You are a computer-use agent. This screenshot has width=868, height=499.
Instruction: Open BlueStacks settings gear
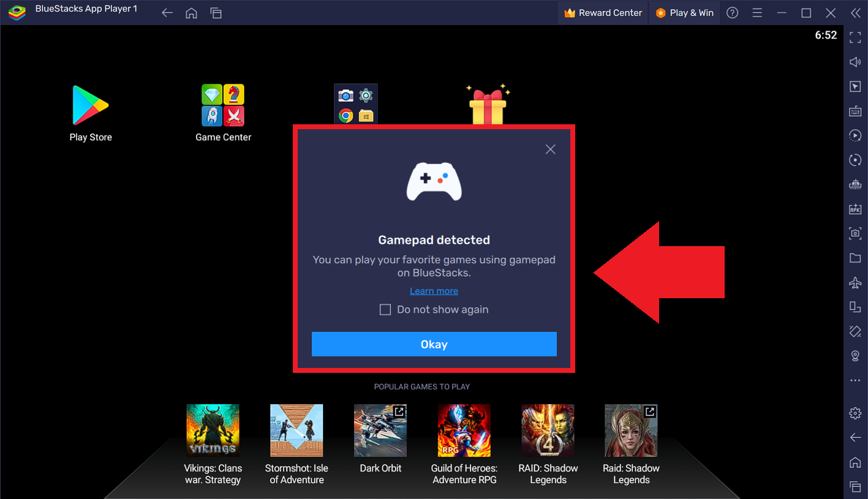point(855,413)
